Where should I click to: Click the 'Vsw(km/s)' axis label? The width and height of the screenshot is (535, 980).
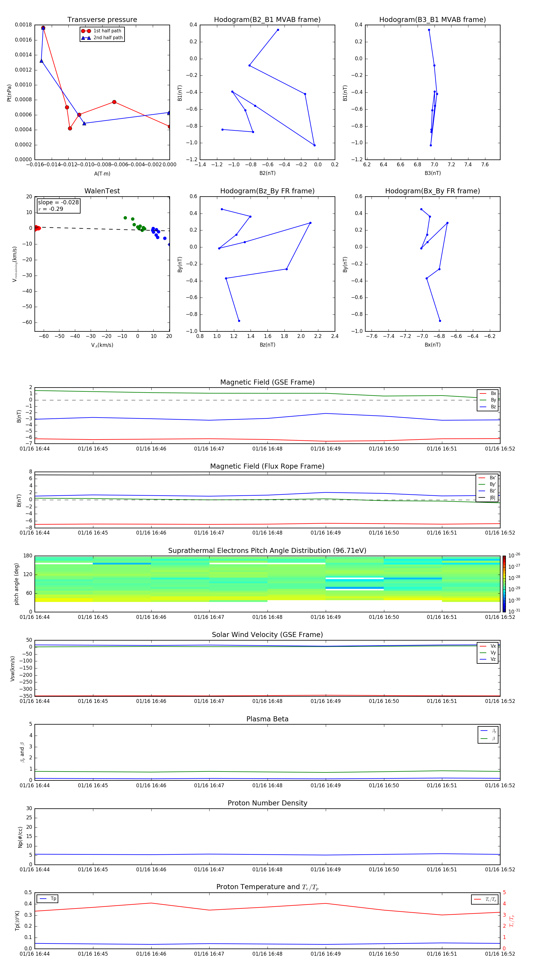pyautogui.click(x=12, y=668)
